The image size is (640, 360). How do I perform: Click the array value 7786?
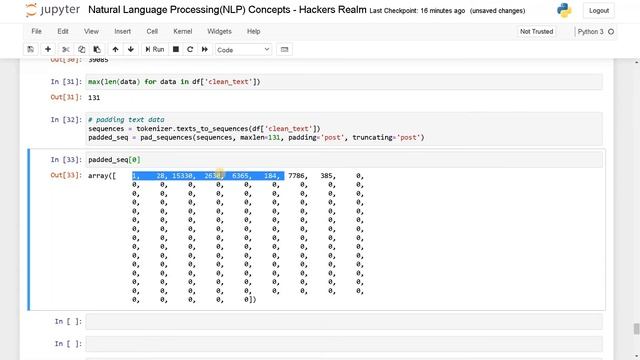point(296,176)
